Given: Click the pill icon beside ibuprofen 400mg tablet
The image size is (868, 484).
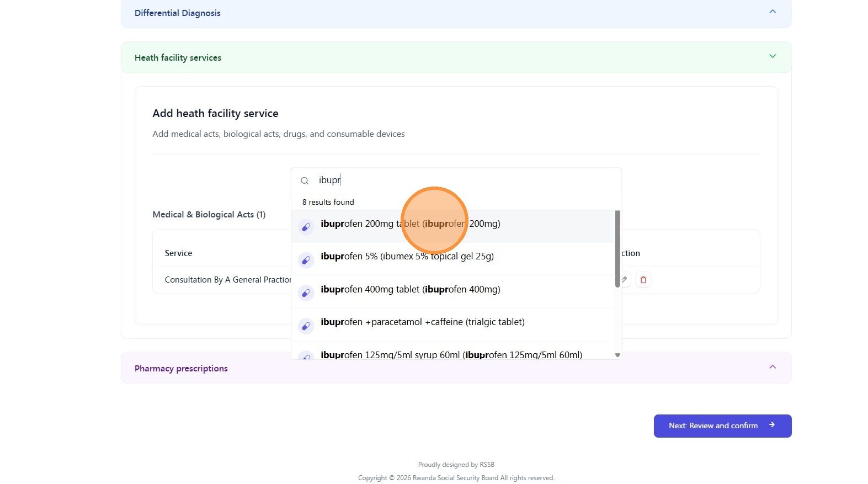Looking at the screenshot, I should pyautogui.click(x=306, y=292).
